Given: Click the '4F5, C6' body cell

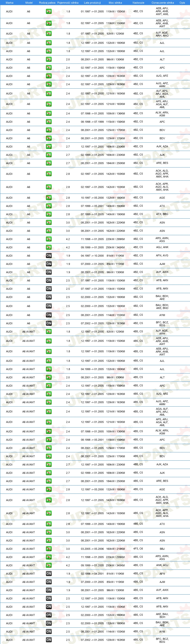Looking at the screenshot, I should [138, 549].
